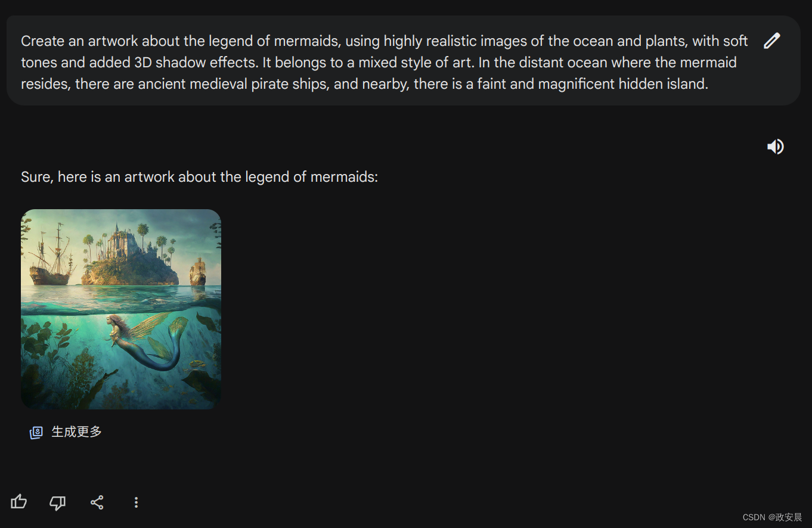812x528 pixels.
Task: Click the CSDN @政安晨 watermark
Action: pos(772,517)
